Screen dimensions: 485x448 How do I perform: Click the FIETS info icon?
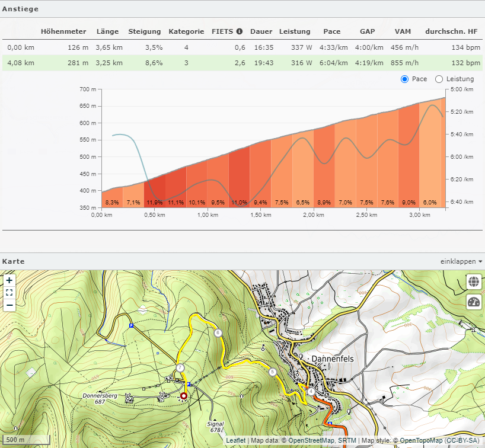point(240,31)
